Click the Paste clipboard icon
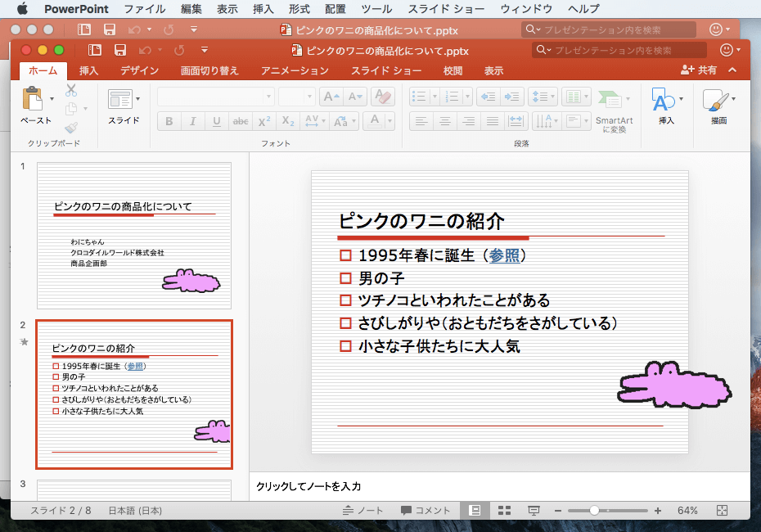 [33, 98]
